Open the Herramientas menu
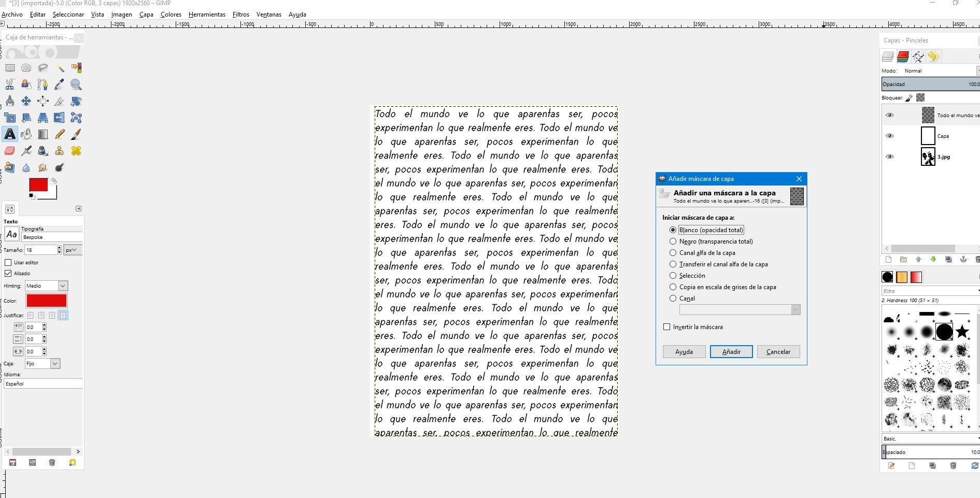Image resolution: width=980 pixels, height=498 pixels. (207, 15)
